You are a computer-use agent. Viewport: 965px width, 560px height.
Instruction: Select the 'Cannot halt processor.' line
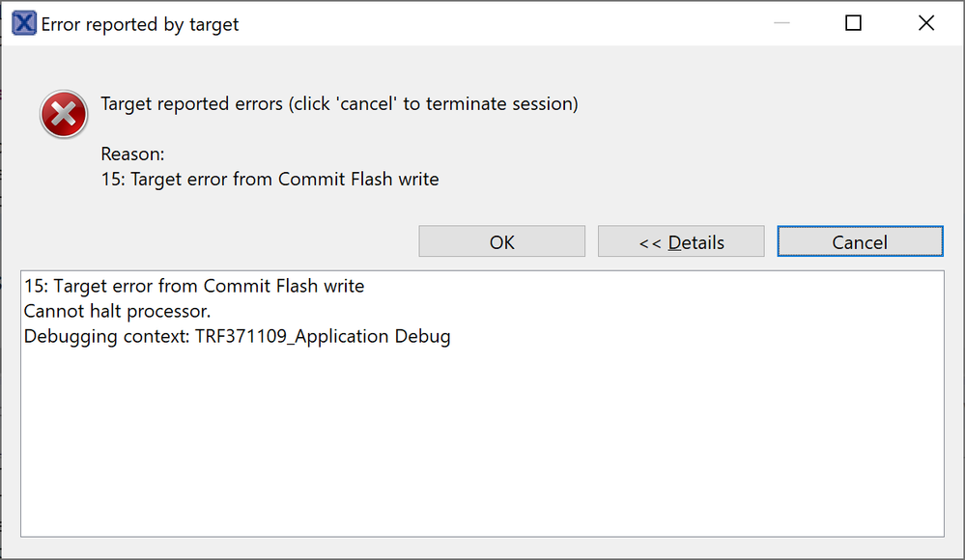point(117,312)
